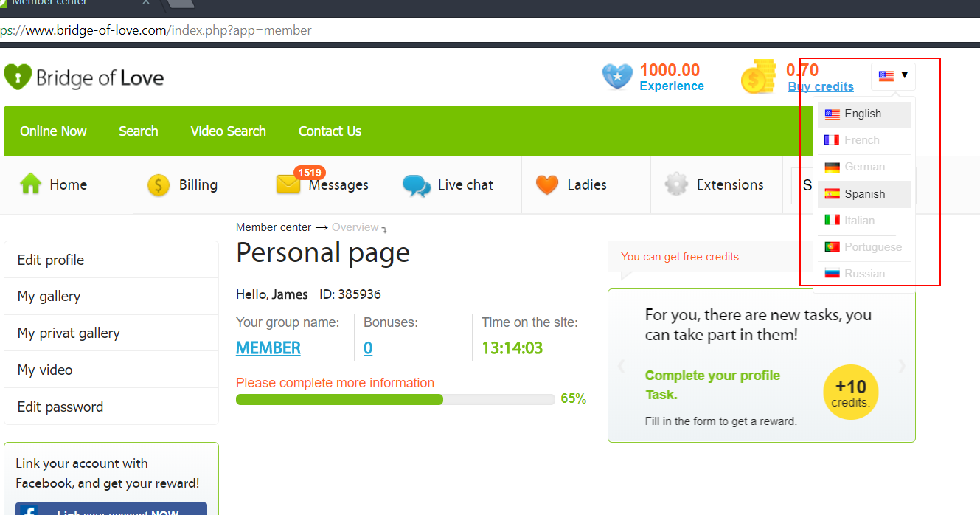The height and width of the screenshot is (515, 980).
Task: Select French in the language list
Action: [864, 140]
